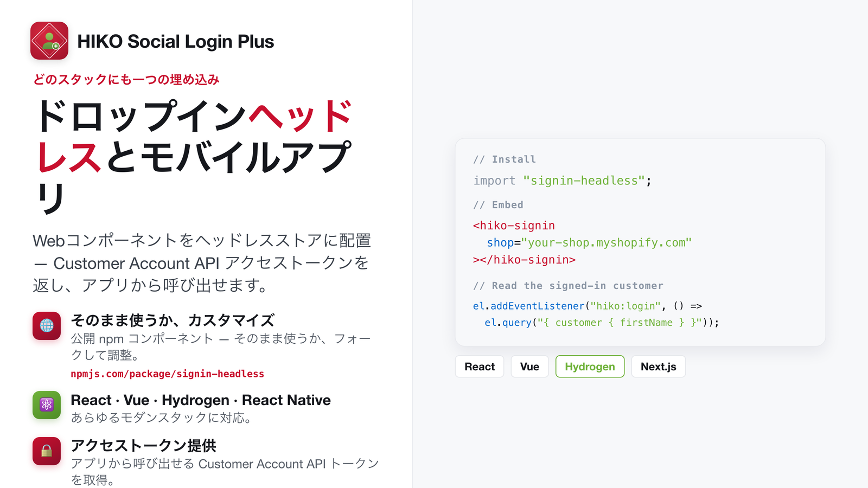Click the text あらゆるモダンスタックに対応。

[x=161, y=418]
